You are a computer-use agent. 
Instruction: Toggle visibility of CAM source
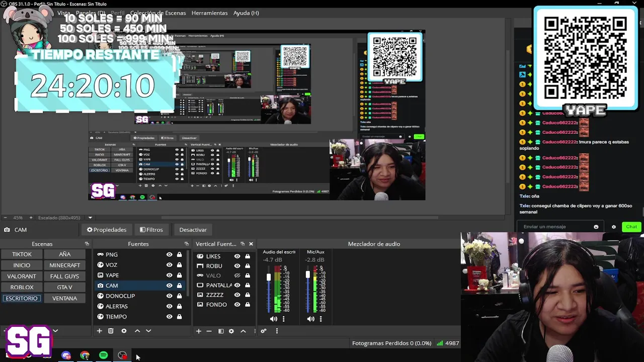170,286
